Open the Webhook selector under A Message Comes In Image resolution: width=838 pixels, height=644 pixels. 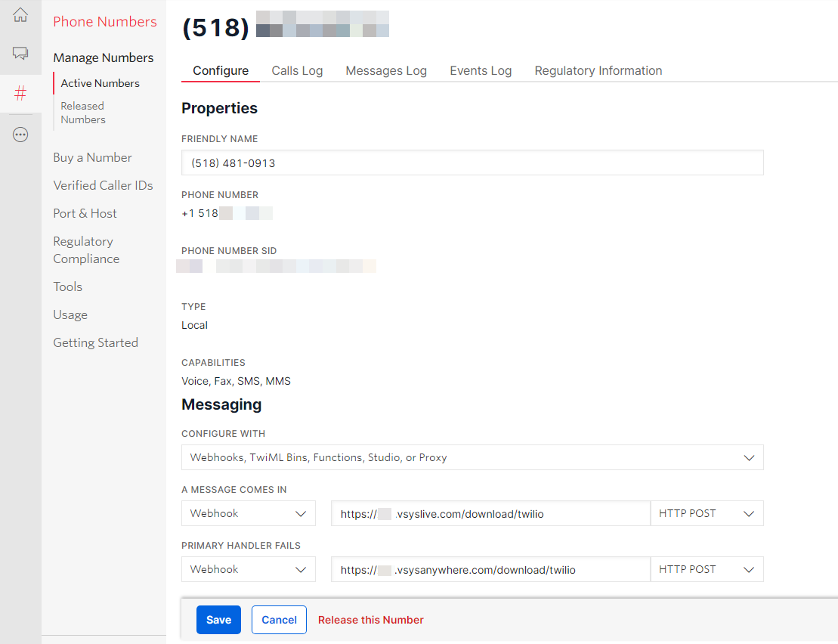[248, 513]
